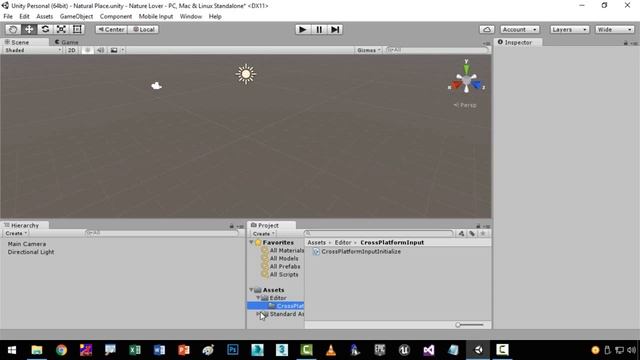Toggle Local handle rotation
The width and height of the screenshot is (640, 360).
pyautogui.click(x=143, y=29)
